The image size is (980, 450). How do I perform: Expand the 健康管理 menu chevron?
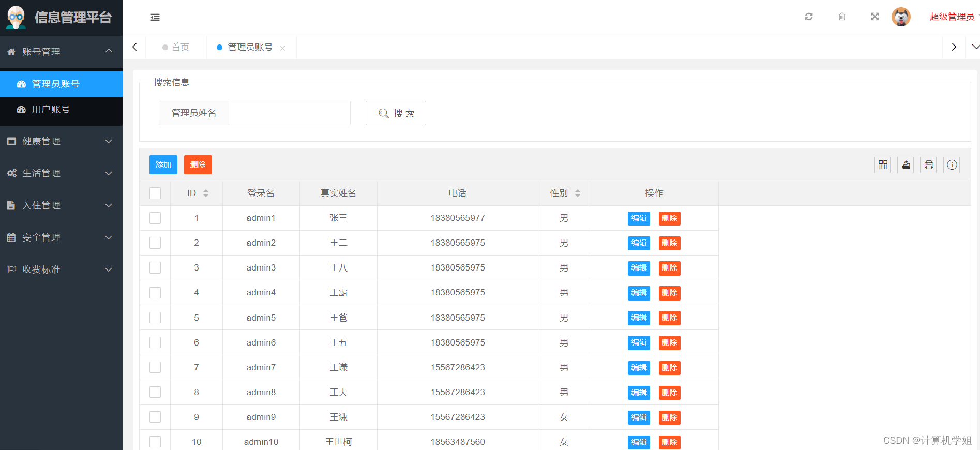click(109, 141)
